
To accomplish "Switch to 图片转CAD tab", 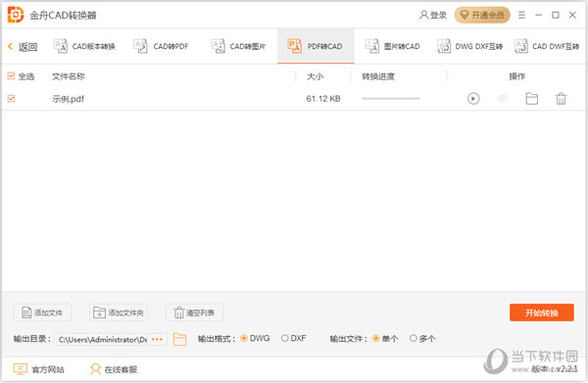I will tap(393, 46).
